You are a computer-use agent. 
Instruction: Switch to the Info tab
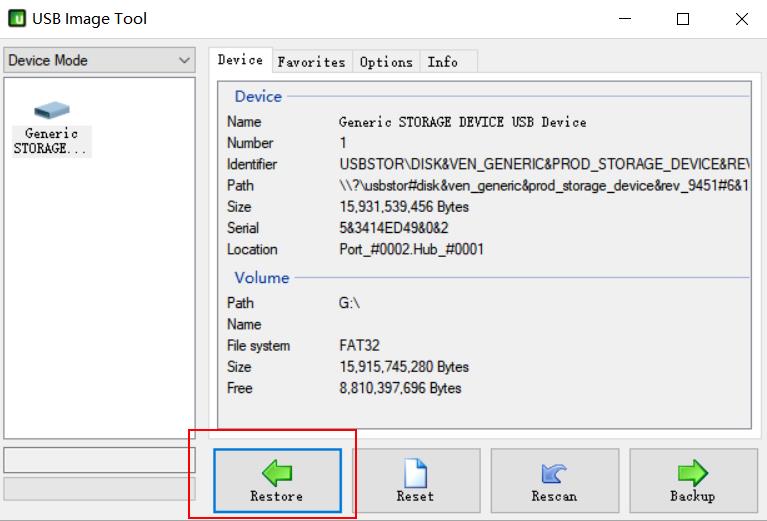coord(442,62)
